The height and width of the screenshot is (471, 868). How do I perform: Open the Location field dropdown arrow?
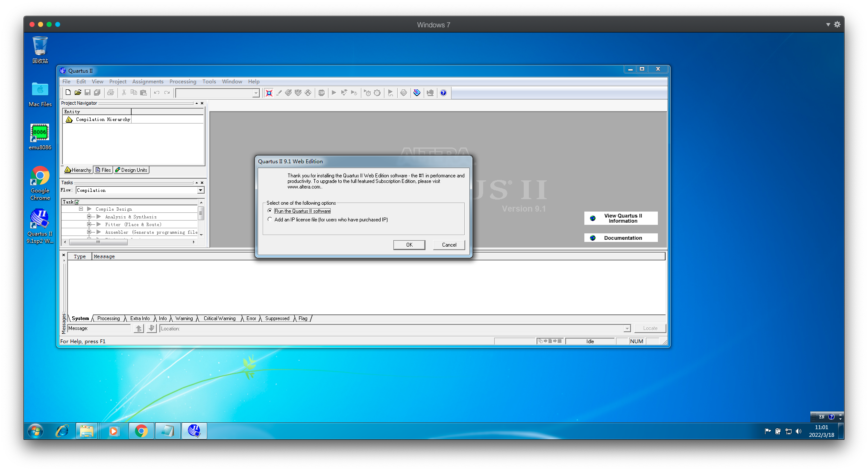point(627,329)
